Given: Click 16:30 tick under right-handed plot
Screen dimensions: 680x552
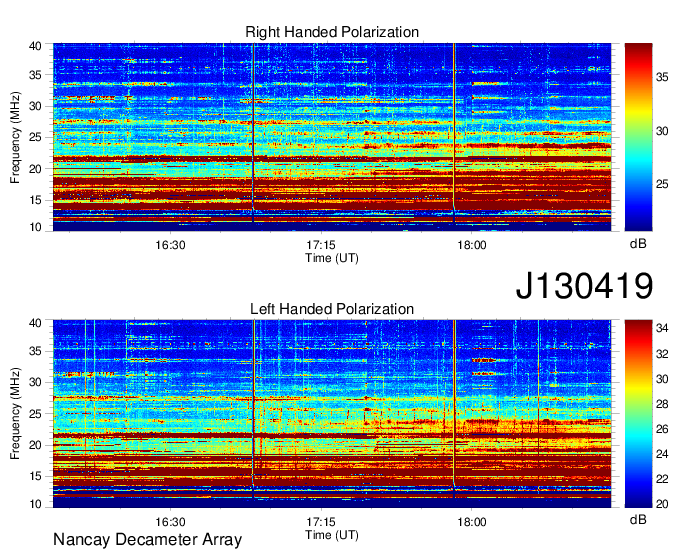Looking at the screenshot, I should (x=170, y=245).
